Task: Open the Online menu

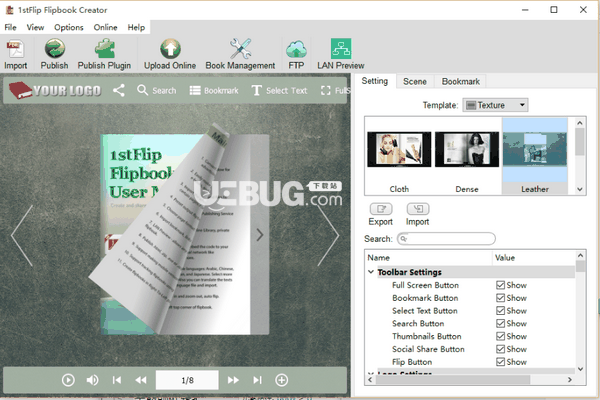Action: pyautogui.click(x=106, y=28)
